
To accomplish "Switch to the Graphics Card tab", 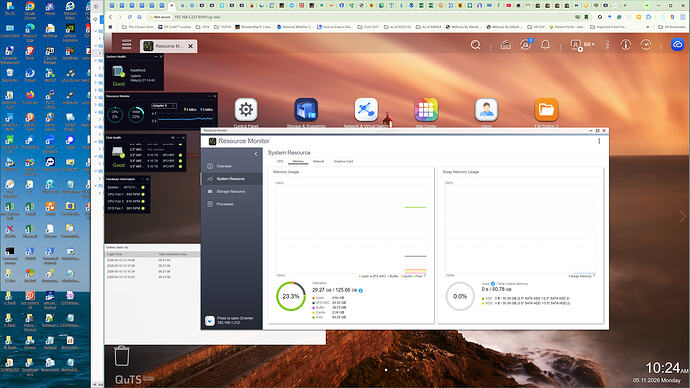I will tap(343, 161).
